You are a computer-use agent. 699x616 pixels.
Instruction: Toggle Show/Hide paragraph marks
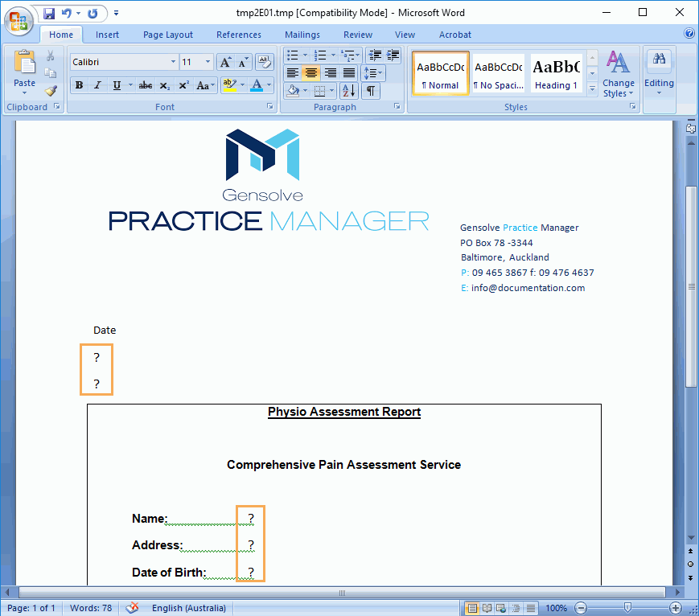370,91
